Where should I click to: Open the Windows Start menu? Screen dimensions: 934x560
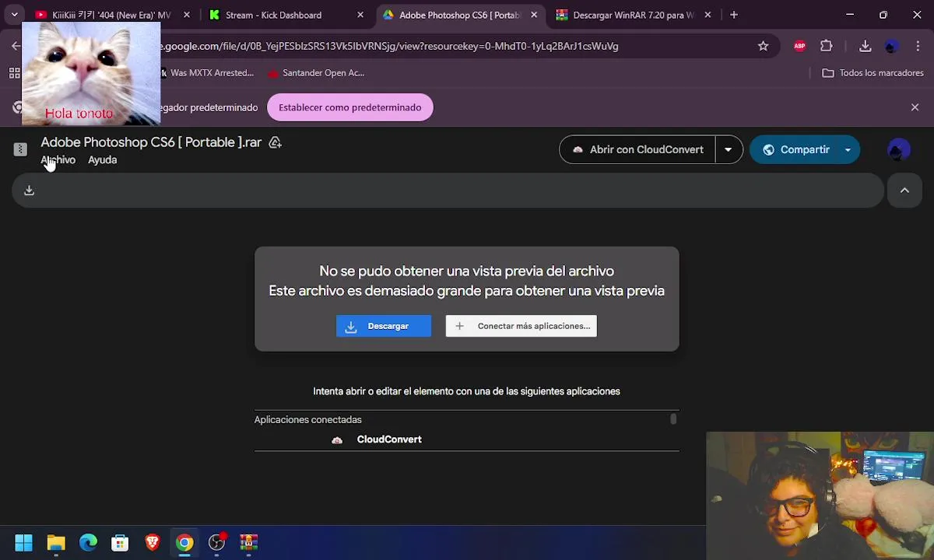point(23,542)
